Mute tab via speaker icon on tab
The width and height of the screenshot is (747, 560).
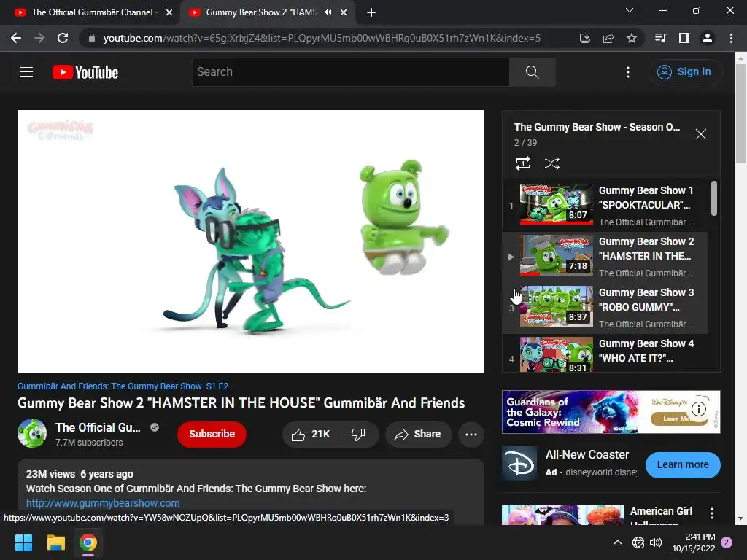tap(328, 12)
